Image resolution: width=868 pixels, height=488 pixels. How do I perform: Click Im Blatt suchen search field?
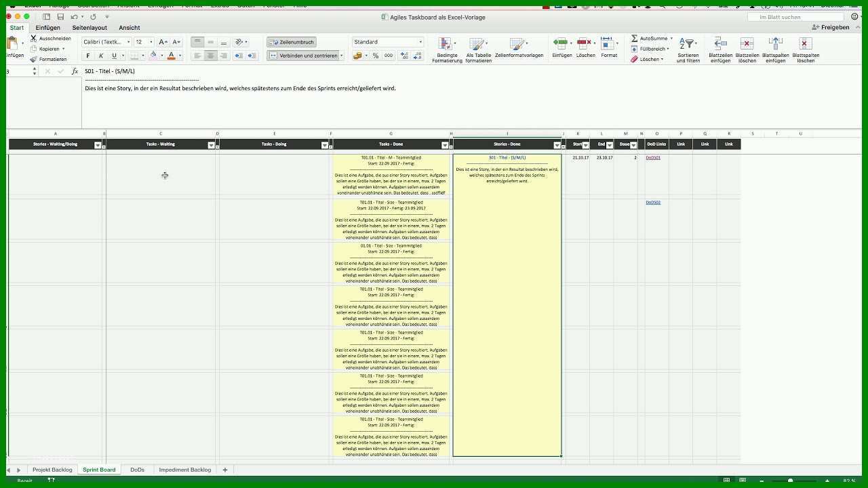click(794, 17)
